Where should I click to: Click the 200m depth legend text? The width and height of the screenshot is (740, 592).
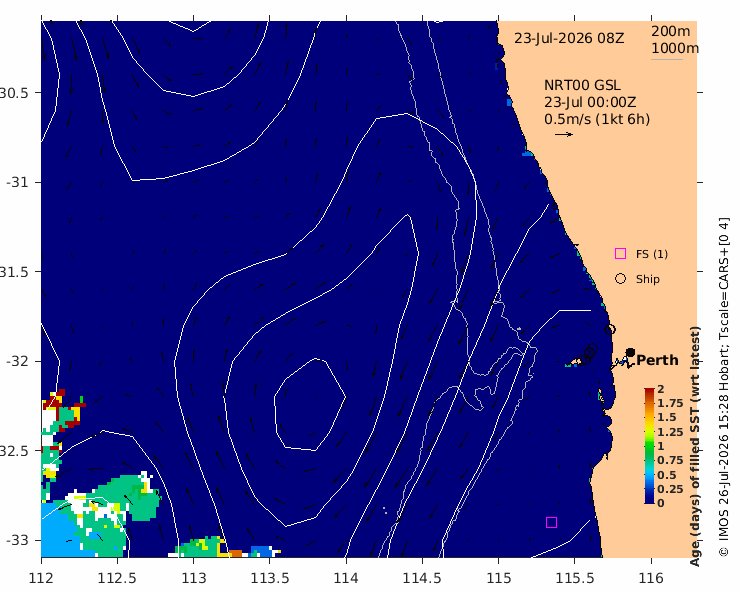click(670, 31)
